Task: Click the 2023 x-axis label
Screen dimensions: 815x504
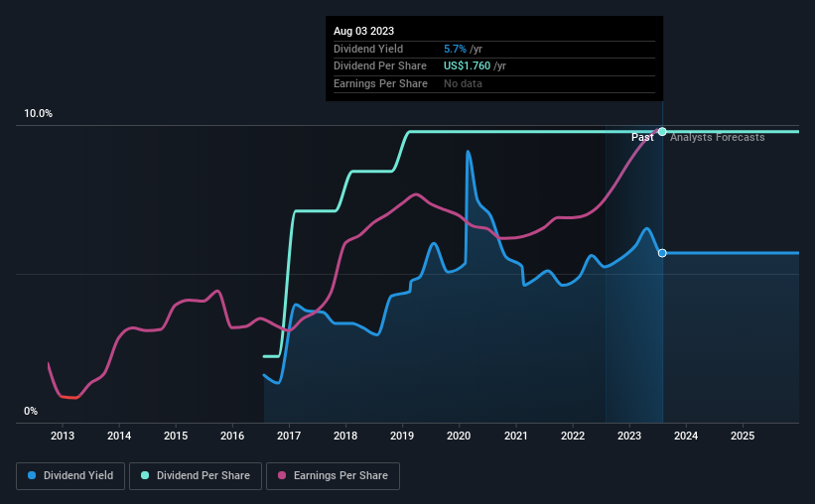Action: pos(629,436)
